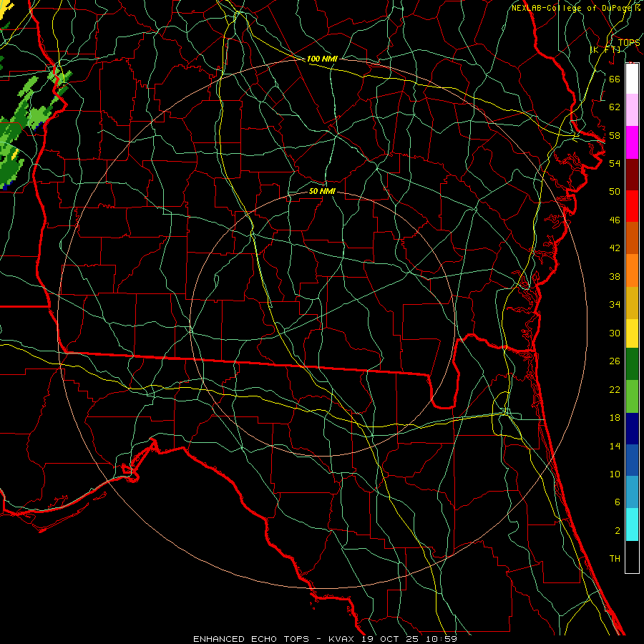
Task: Select the bright red 50 kft swatch
Action: [x=632, y=206]
